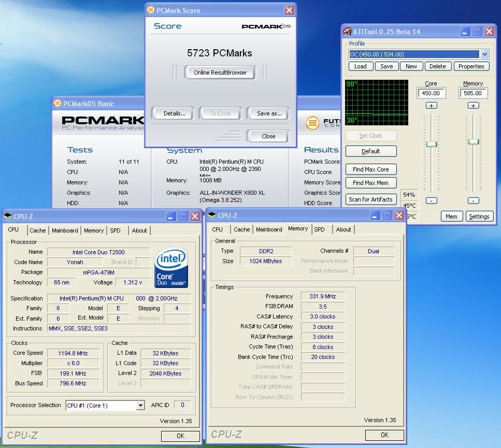Switch to Mainboard tab in right CPU-Z
Screen dimensions: 501x448
[x=269, y=229]
